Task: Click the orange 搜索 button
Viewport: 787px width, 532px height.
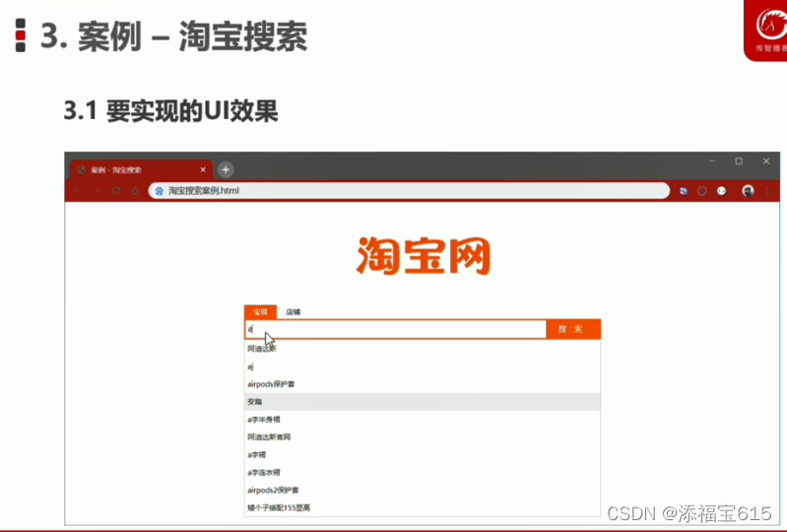Action: click(573, 329)
